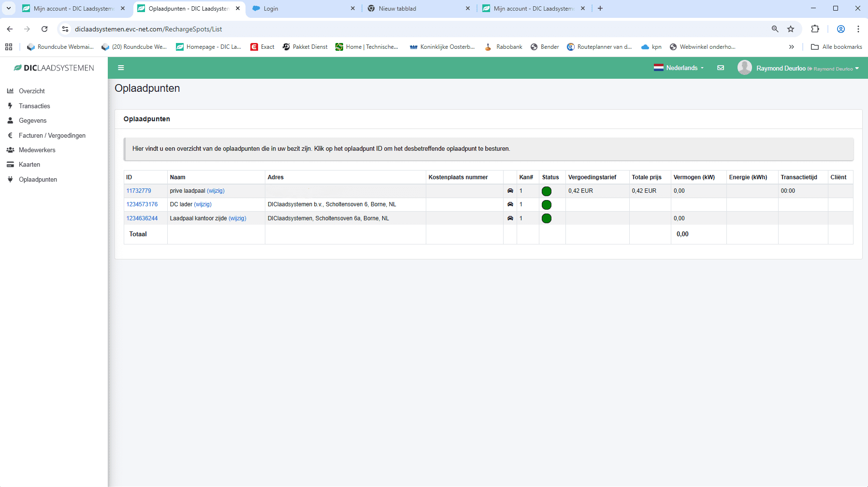
Task: Click car icon in Laadpaal kantoor zijde row
Action: point(510,218)
